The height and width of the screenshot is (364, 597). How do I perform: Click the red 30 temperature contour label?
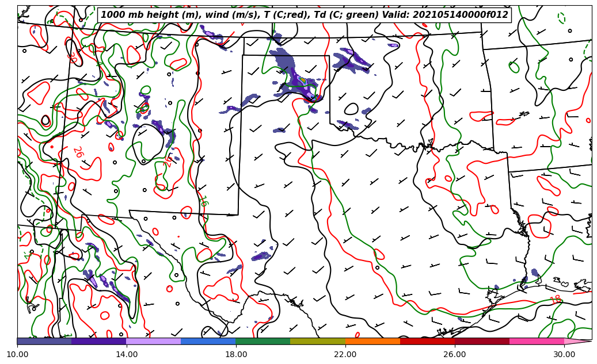[73, 58]
